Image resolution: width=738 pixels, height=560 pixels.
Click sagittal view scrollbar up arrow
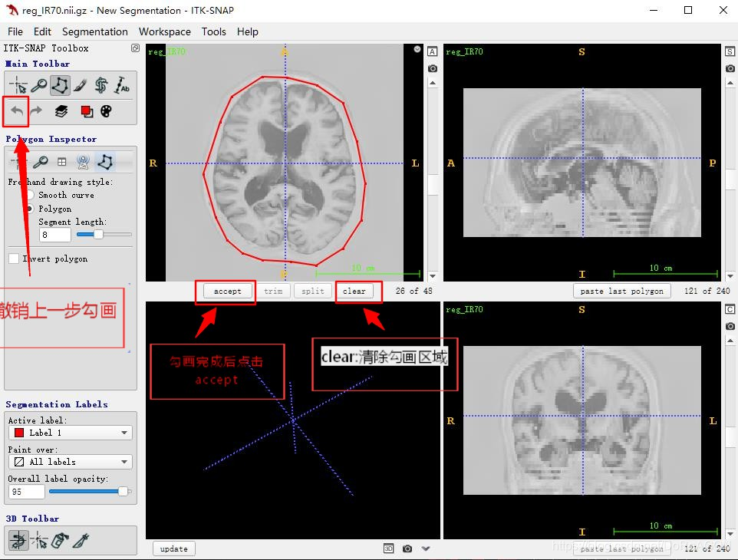(730, 84)
